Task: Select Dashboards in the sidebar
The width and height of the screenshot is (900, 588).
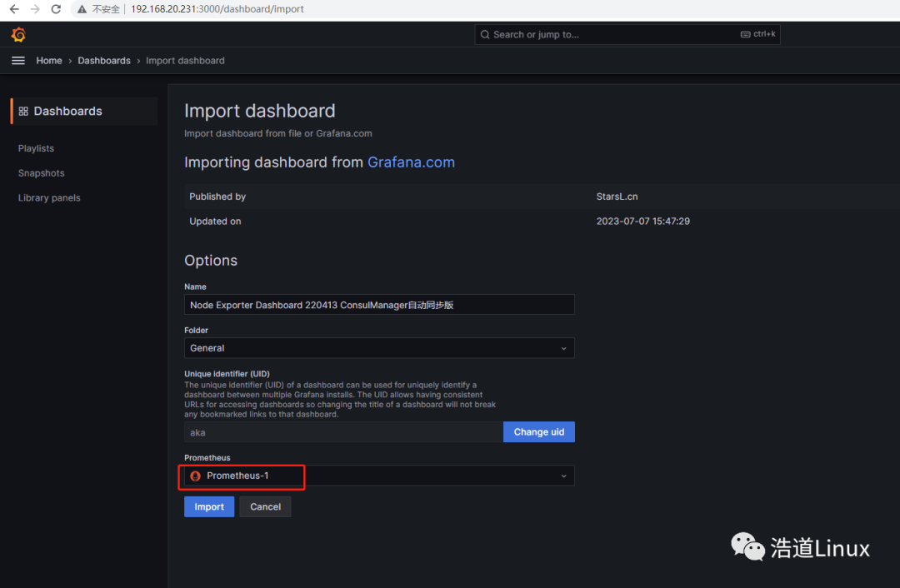Action: click(84, 112)
